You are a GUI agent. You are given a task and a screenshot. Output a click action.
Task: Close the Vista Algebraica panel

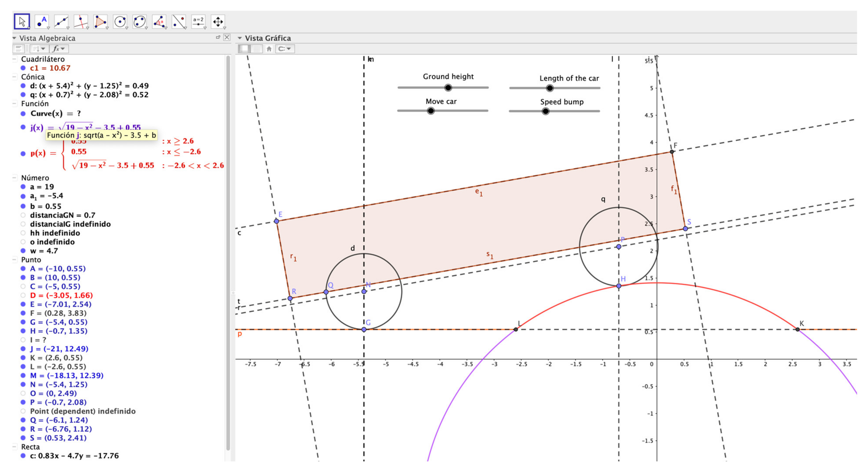click(227, 37)
